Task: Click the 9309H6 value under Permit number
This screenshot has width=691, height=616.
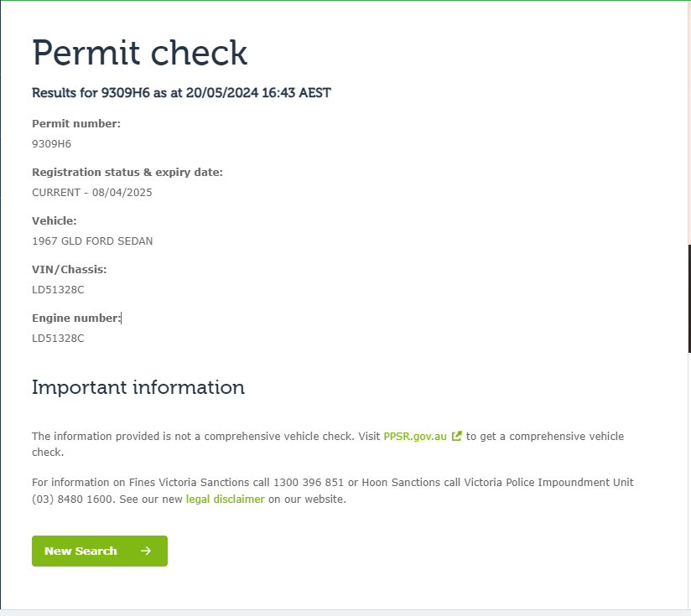Action: (x=51, y=143)
